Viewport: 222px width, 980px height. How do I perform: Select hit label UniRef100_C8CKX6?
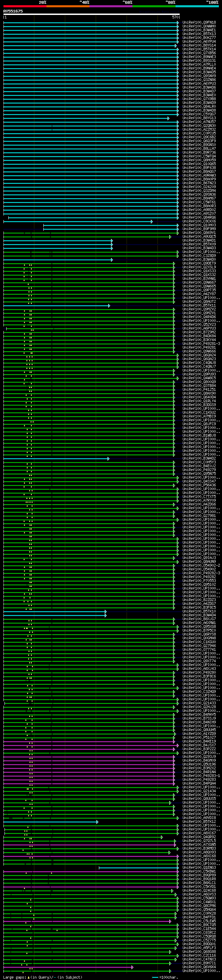pyautogui.click(x=199, y=221)
